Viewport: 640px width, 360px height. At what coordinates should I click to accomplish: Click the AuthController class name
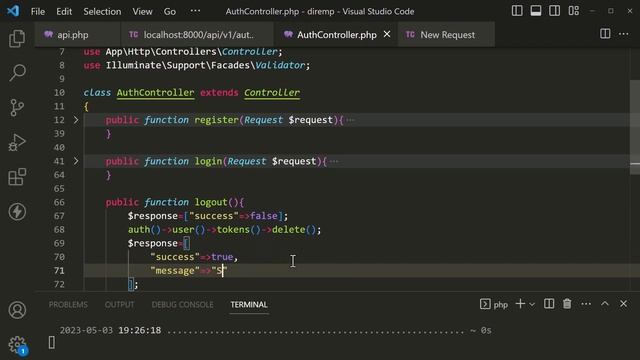pos(156,93)
